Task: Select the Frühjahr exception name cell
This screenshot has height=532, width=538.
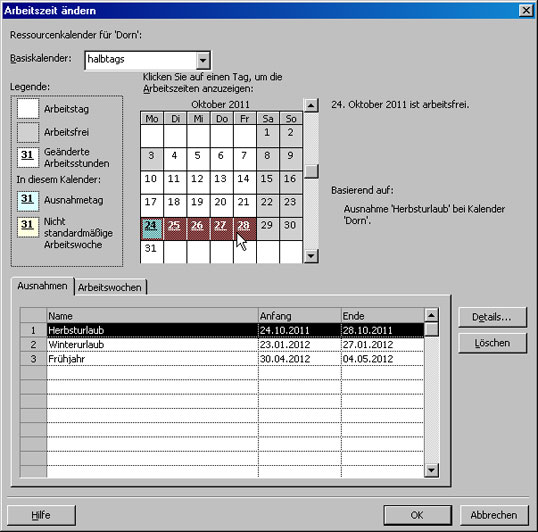Action: [152, 359]
